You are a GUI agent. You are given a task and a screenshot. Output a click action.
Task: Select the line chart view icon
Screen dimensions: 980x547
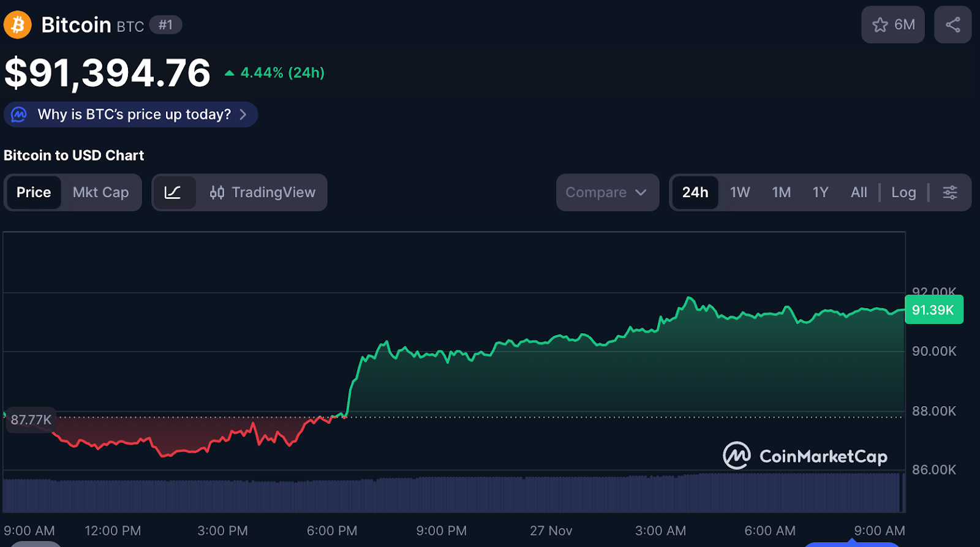coord(173,192)
